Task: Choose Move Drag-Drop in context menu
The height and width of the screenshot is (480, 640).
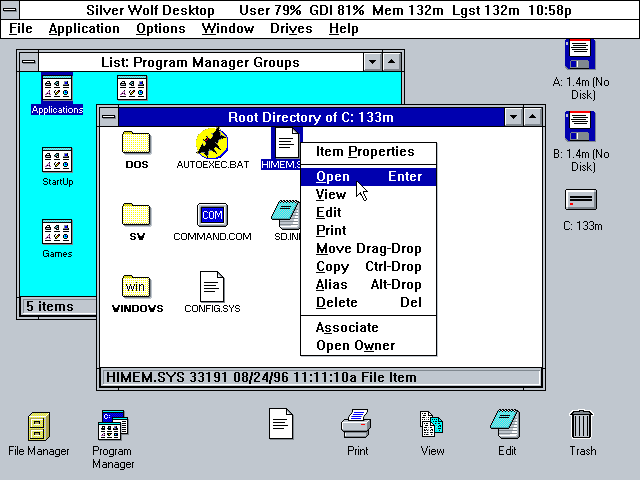Action: point(368,249)
